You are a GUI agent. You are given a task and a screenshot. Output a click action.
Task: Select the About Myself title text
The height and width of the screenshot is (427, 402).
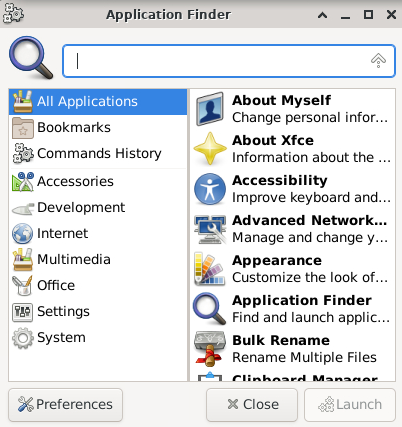pyautogui.click(x=282, y=100)
